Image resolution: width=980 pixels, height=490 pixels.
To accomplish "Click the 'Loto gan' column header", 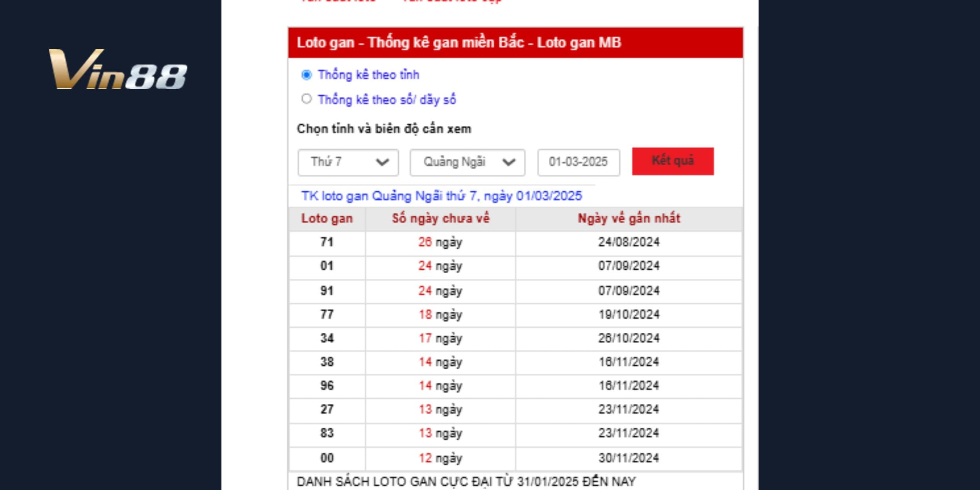I will point(327,219).
